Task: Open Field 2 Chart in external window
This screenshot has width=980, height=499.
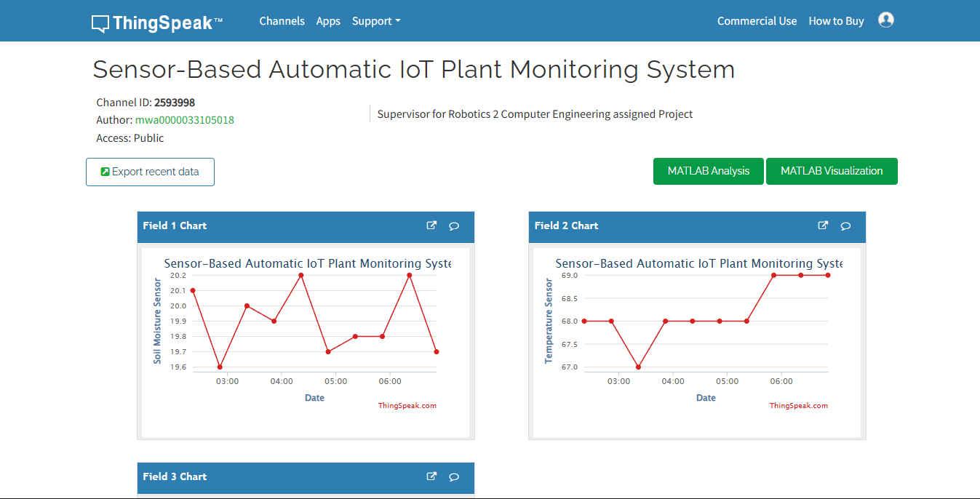Action: point(823,225)
